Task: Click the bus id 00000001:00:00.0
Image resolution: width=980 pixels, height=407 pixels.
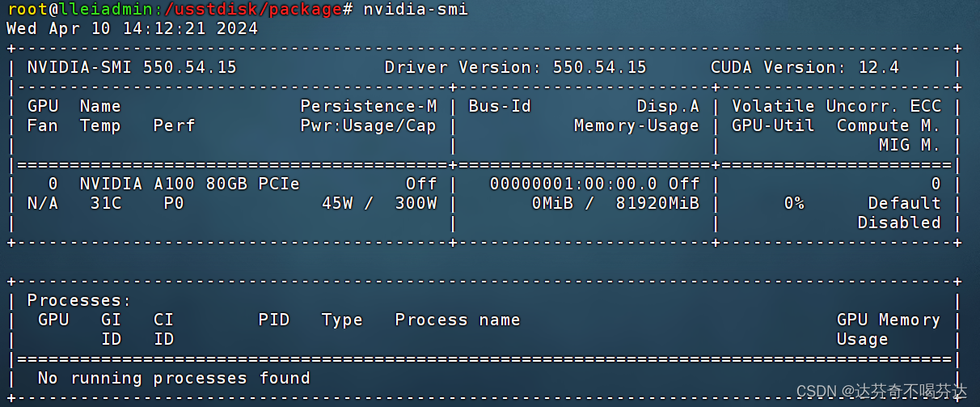Action: pyautogui.click(x=573, y=184)
